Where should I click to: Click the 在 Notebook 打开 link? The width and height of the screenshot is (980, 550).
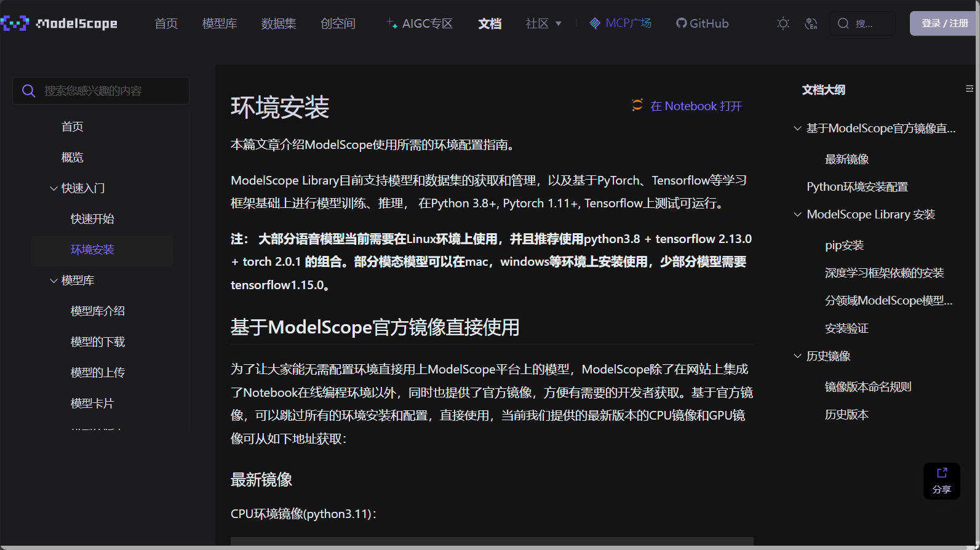[x=696, y=106]
